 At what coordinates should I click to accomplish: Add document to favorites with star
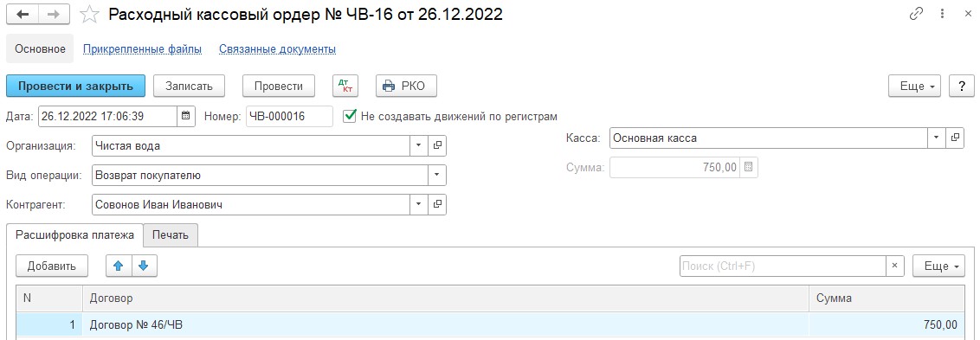click(90, 15)
